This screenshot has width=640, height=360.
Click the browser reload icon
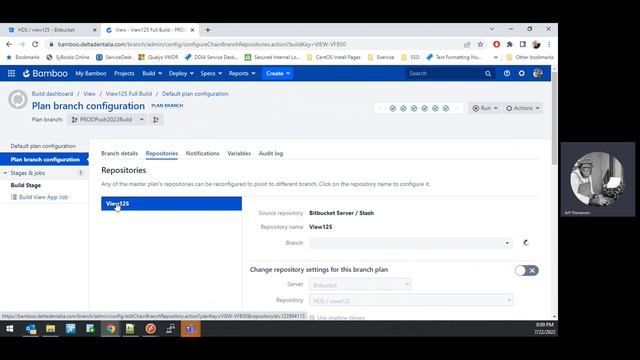click(35, 44)
